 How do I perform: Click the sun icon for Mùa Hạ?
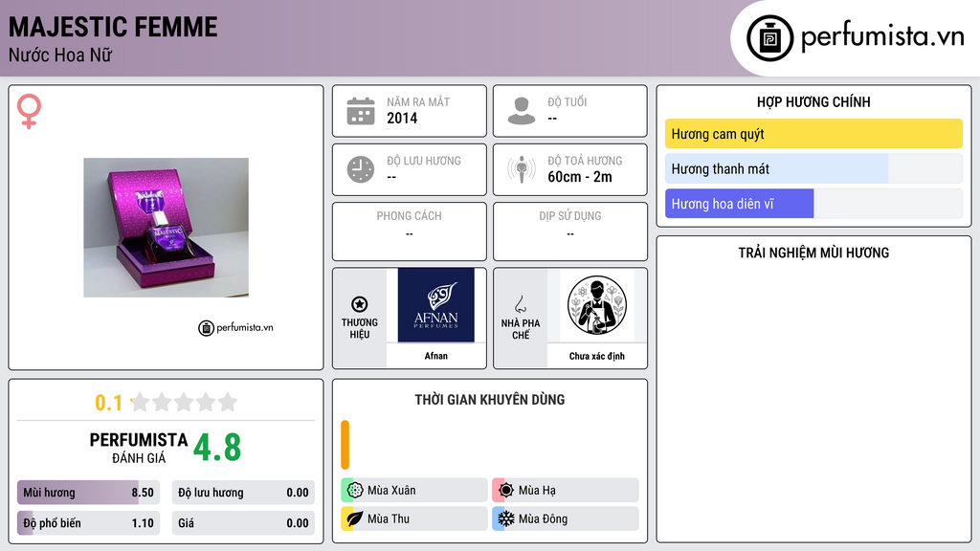(x=506, y=491)
